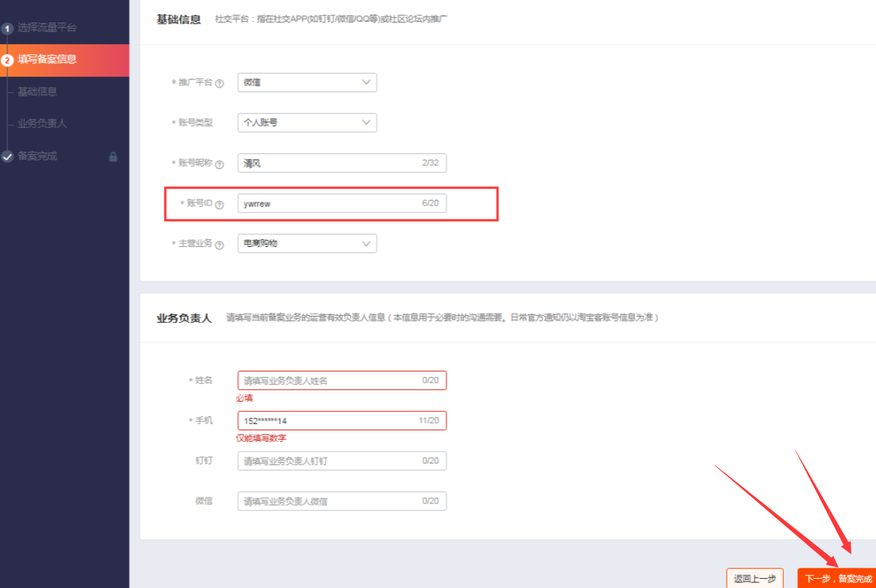The width and height of the screenshot is (876, 588).
Task: Click step 1 circle icon in sidebar
Action: (x=8, y=29)
